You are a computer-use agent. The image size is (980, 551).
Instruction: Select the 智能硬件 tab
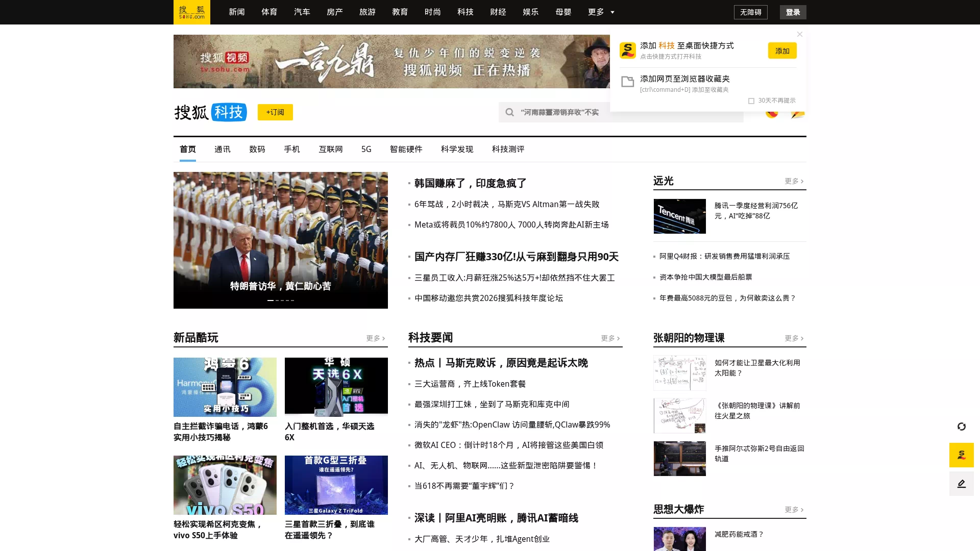[406, 149]
